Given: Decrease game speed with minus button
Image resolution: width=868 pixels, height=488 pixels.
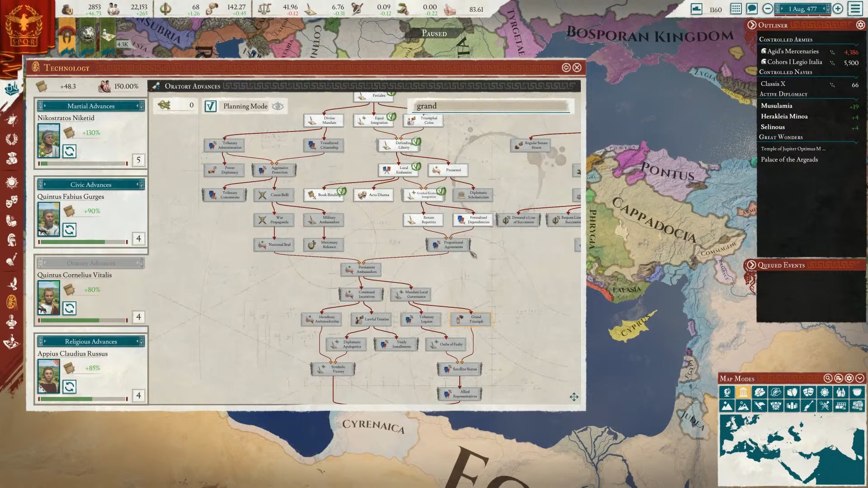Looking at the screenshot, I should [768, 9].
